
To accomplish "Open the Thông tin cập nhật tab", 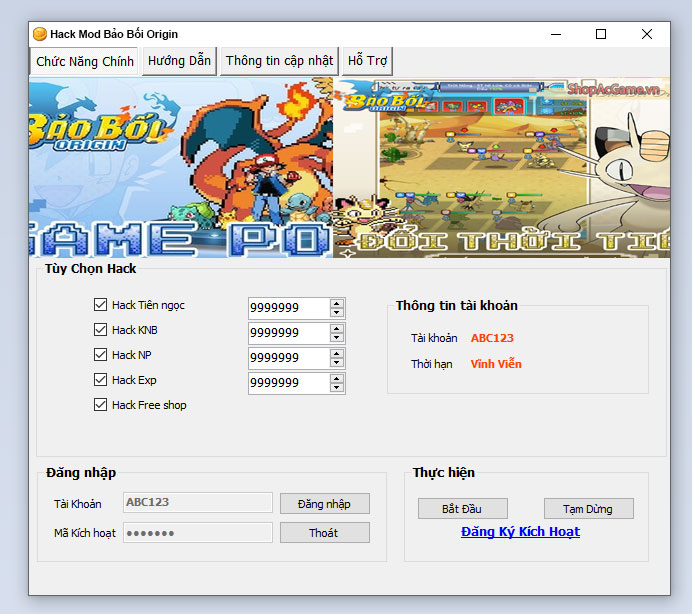I will 279,61.
